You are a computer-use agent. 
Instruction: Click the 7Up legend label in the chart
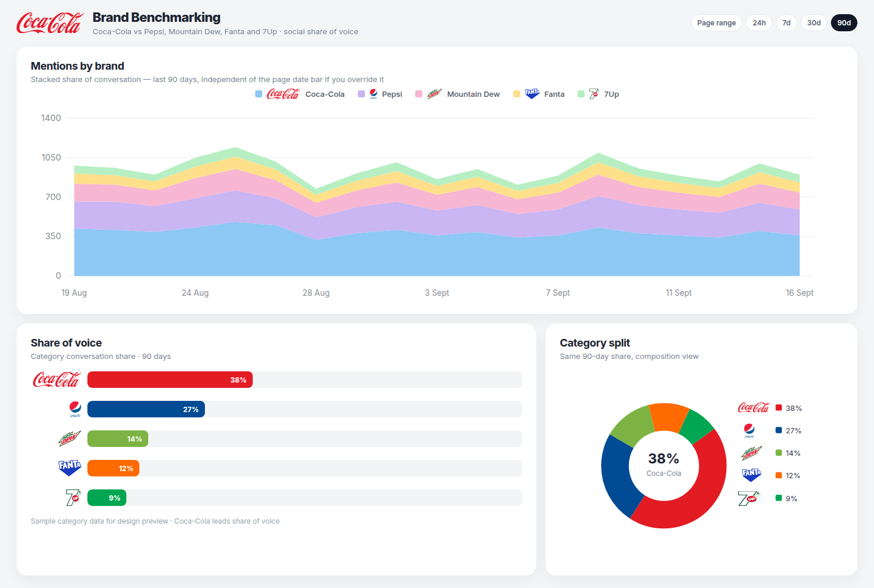point(611,94)
